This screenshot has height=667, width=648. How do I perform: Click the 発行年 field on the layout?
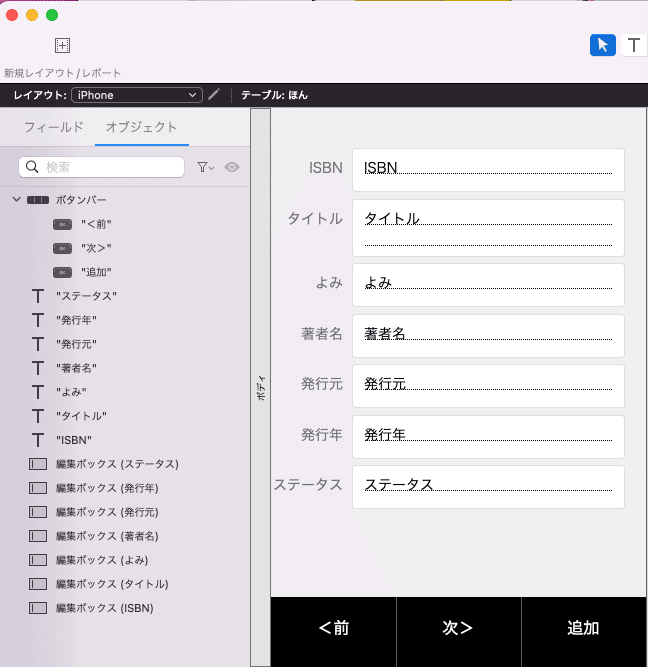pos(488,437)
